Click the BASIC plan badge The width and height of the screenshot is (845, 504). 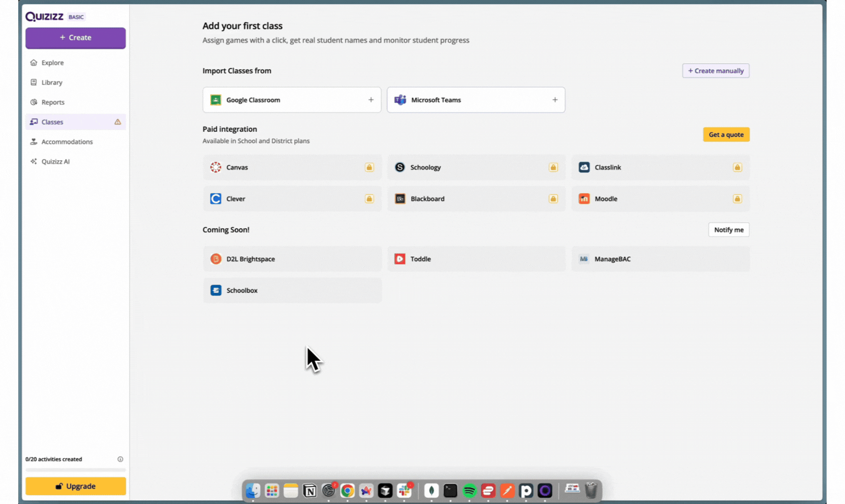coord(76,17)
